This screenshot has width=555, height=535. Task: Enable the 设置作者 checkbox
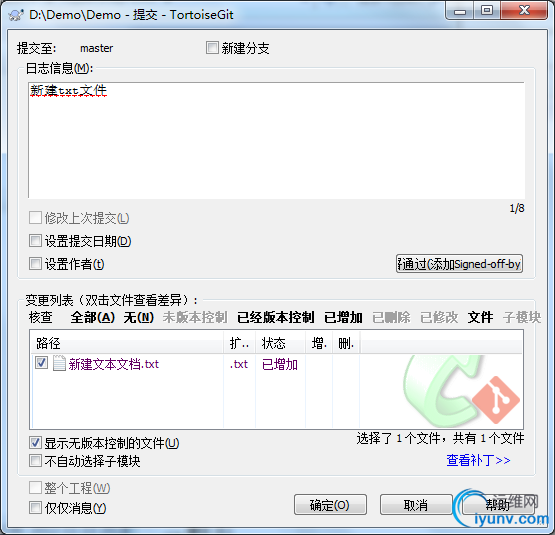pyautogui.click(x=35, y=263)
